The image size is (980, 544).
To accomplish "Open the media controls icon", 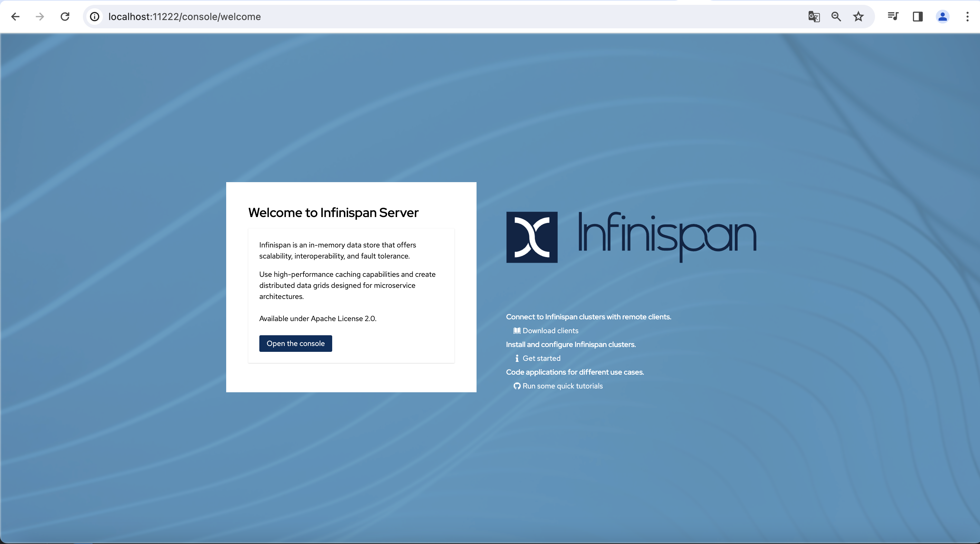I will pos(893,17).
